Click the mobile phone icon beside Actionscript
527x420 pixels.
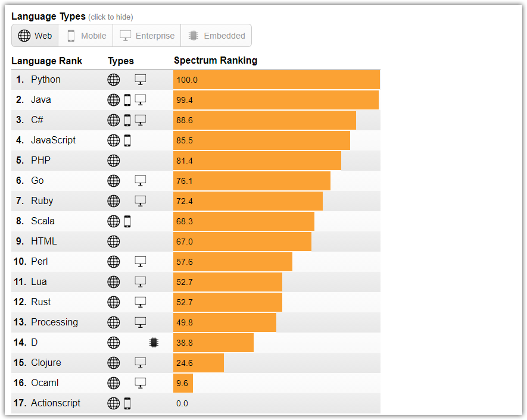[x=127, y=403]
